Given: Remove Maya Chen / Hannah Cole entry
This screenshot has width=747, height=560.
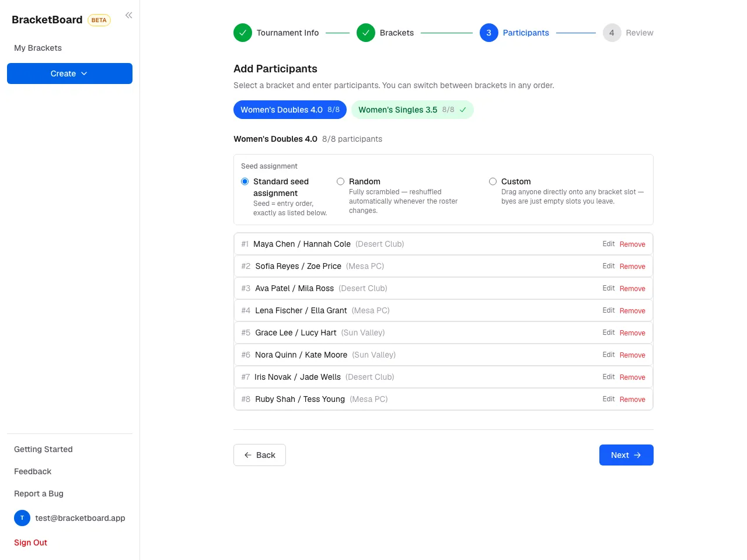Looking at the screenshot, I should (x=633, y=244).
